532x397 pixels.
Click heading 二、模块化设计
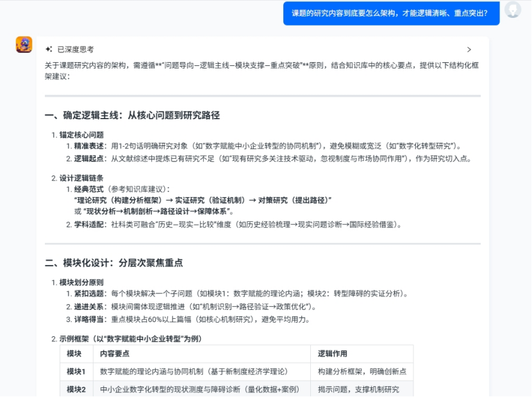113,263
